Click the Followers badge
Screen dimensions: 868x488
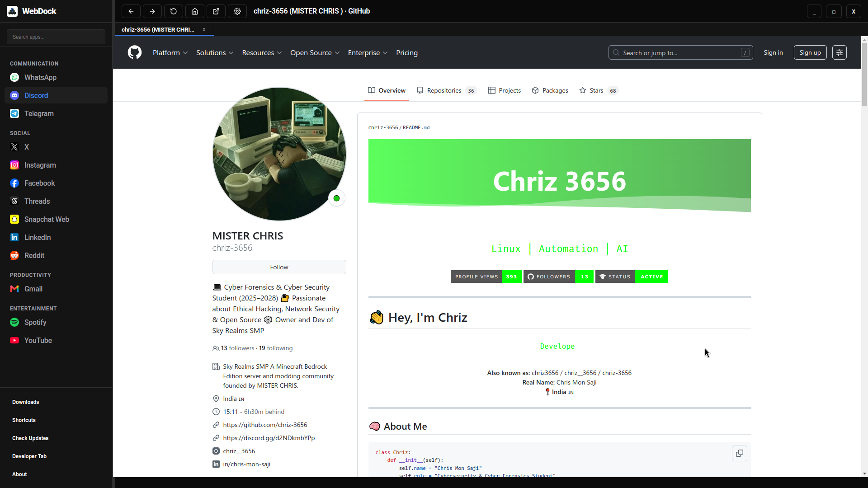point(558,277)
